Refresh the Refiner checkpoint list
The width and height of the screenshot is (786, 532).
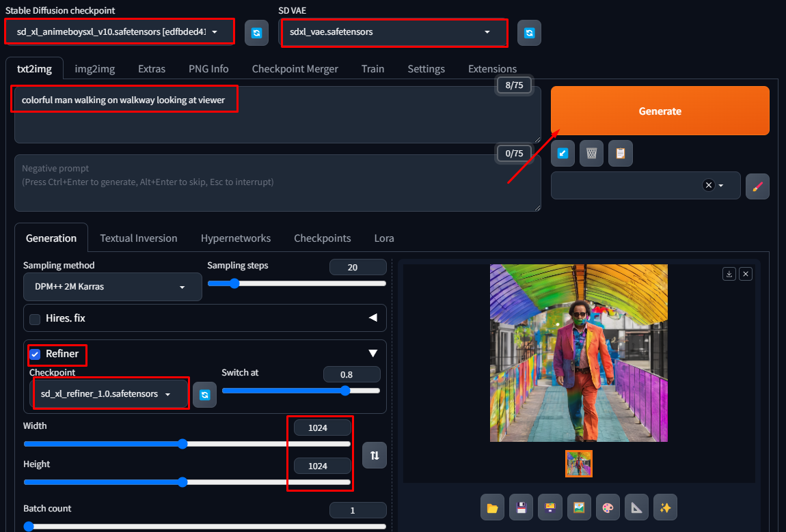(204, 395)
